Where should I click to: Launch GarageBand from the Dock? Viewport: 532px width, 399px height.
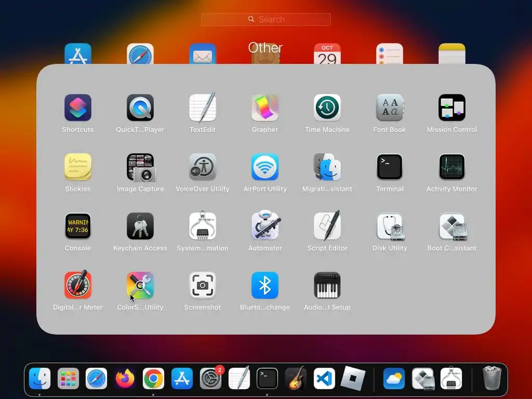(296, 378)
